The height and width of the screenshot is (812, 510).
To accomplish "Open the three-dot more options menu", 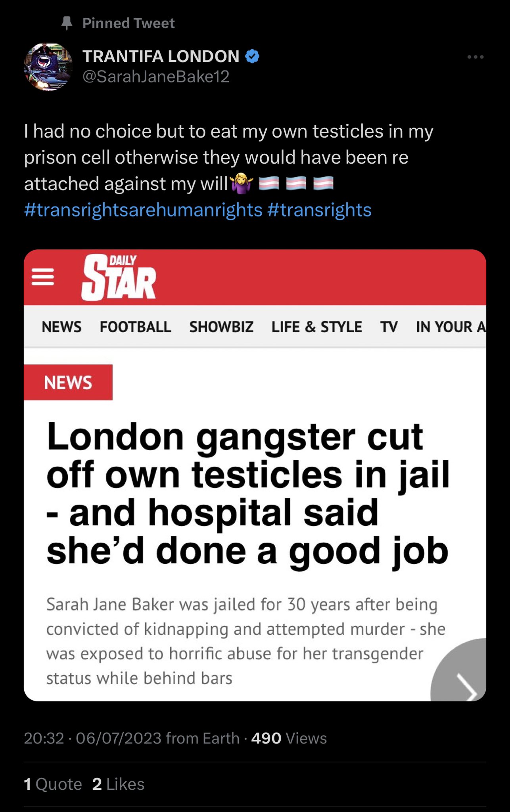I will click(475, 57).
